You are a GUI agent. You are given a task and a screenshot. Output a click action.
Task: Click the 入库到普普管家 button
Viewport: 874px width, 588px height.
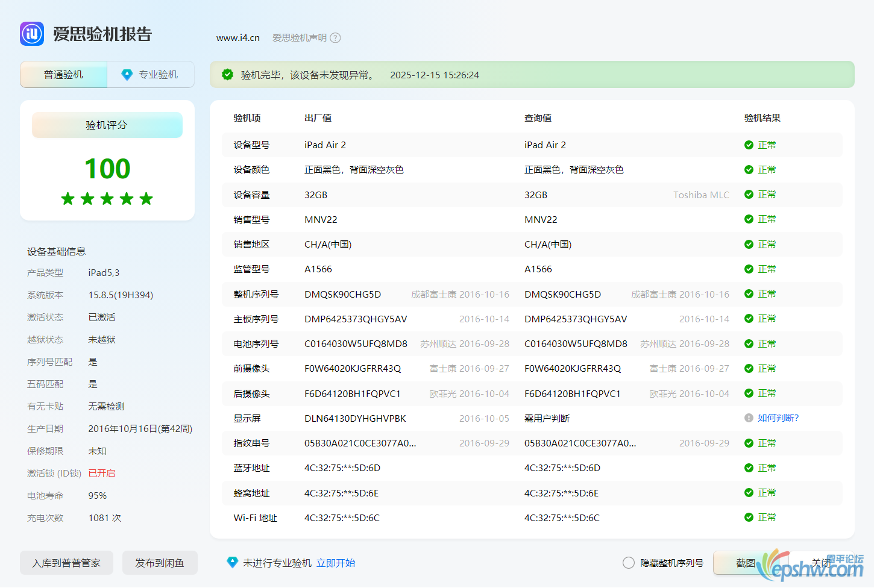66,563
